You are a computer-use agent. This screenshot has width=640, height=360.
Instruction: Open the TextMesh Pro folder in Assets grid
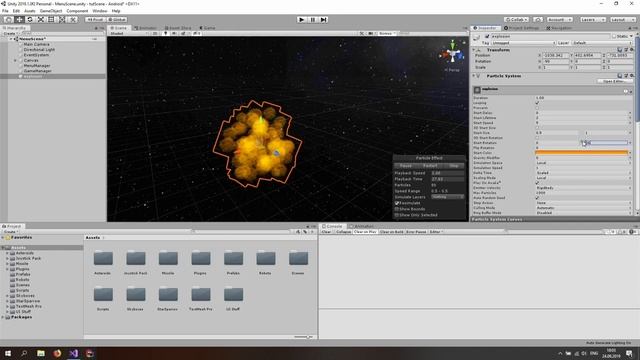201,294
